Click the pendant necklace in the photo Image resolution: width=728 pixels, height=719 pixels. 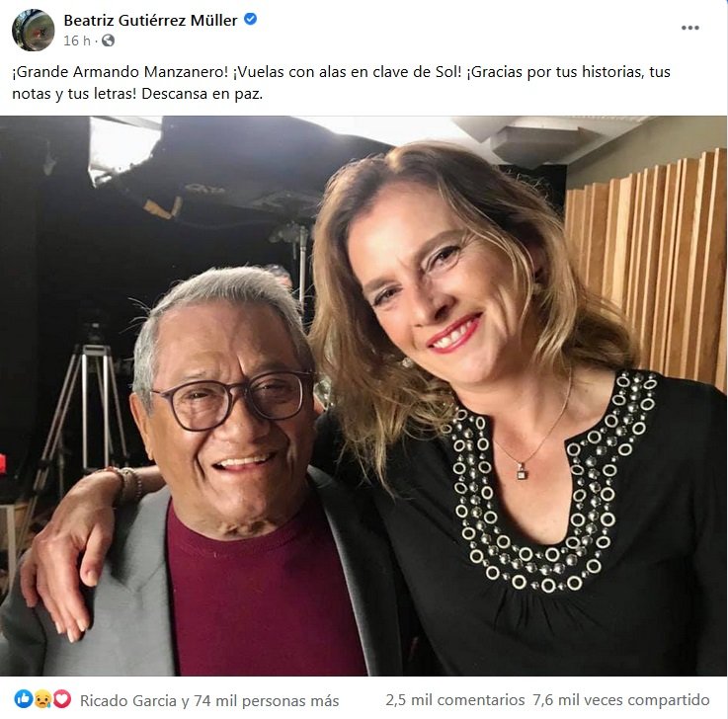click(522, 471)
